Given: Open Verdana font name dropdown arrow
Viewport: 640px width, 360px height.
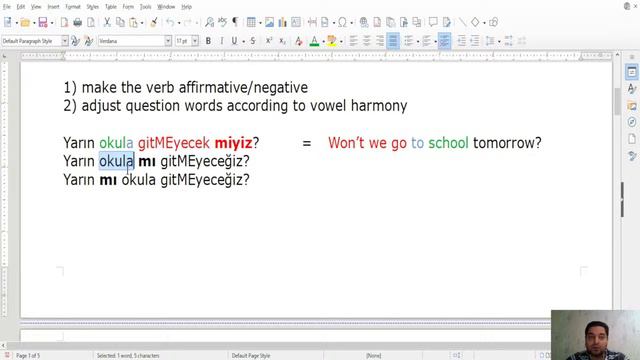Looking at the screenshot, I should [168, 41].
